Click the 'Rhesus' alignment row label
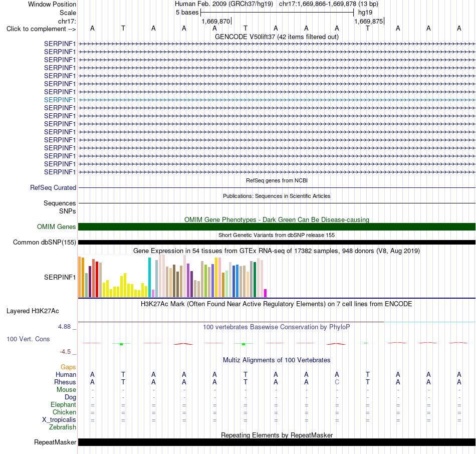 tap(65, 382)
